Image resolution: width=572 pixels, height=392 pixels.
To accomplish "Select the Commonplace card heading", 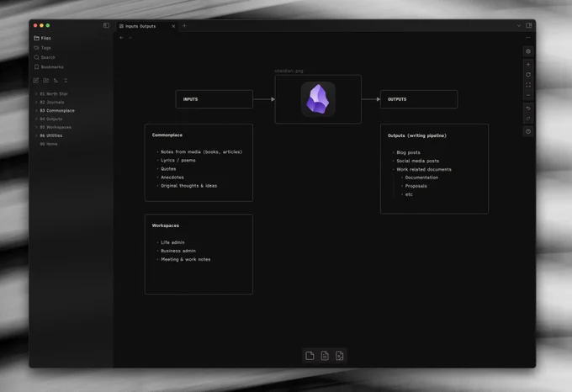I will (167, 135).
